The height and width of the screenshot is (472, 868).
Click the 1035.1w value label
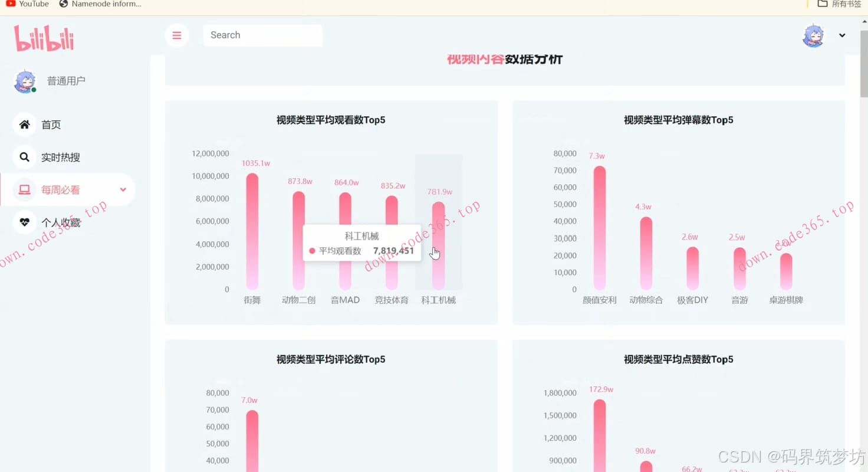click(256, 163)
